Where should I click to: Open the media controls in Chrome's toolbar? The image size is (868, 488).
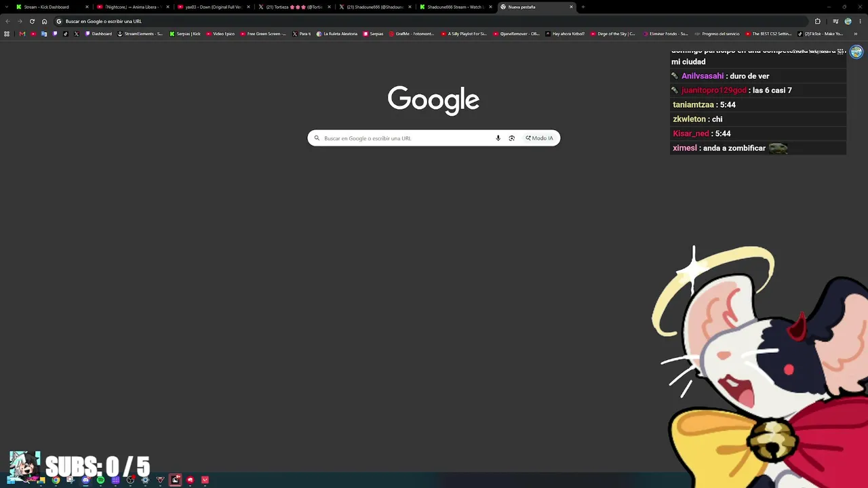[x=835, y=21]
